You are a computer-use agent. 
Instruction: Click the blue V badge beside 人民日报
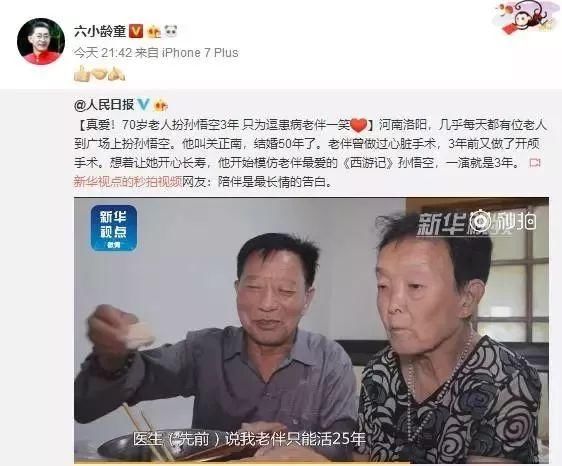pos(143,105)
